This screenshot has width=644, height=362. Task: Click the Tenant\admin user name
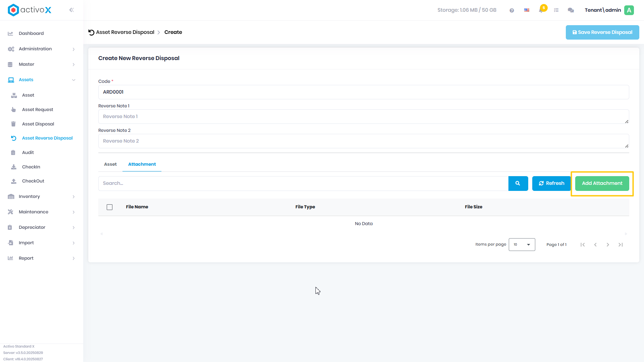pyautogui.click(x=603, y=10)
